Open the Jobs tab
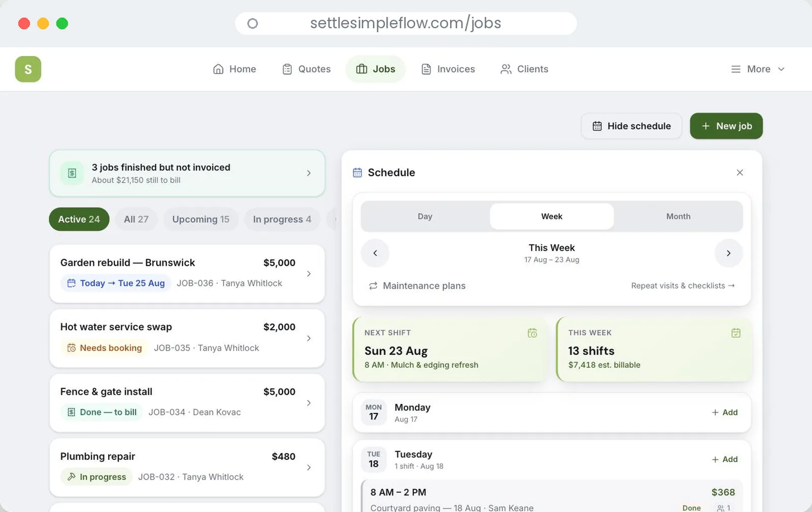Screen dimensions: 812x512 376,69
